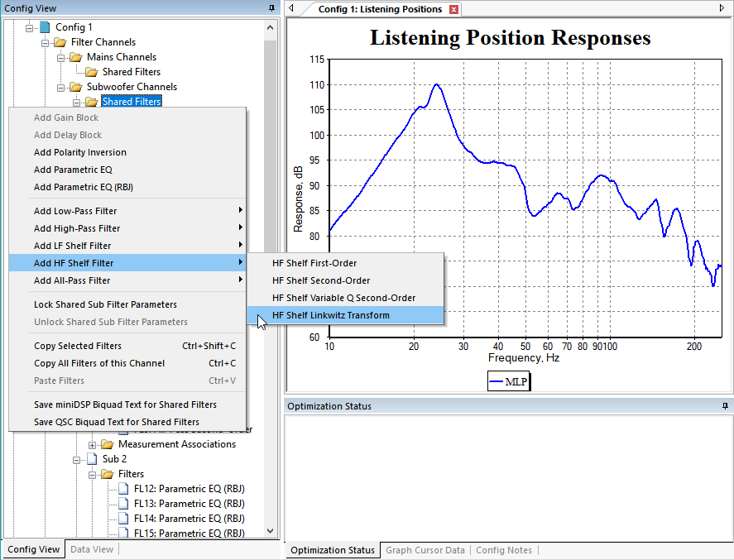Collapse the selected Shared Filters node
The width and height of the screenshot is (734, 560).
(x=76, y=103)
